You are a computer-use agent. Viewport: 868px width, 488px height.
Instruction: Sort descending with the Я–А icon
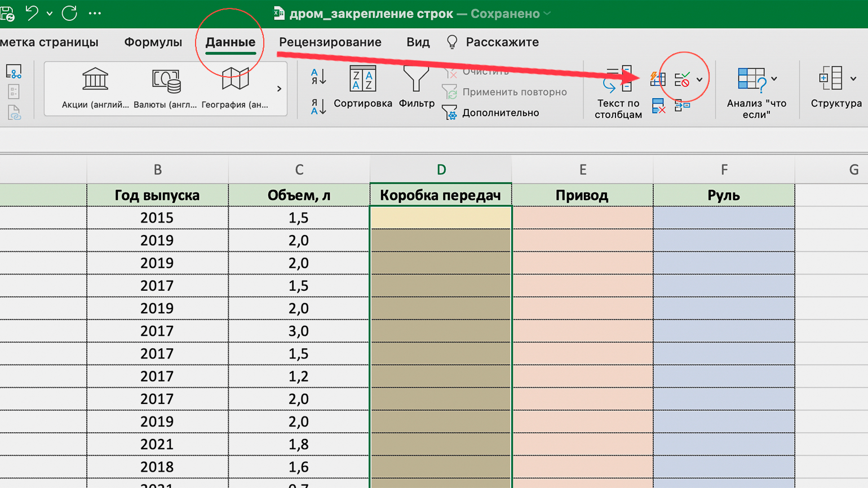click(x=318, y=106)
